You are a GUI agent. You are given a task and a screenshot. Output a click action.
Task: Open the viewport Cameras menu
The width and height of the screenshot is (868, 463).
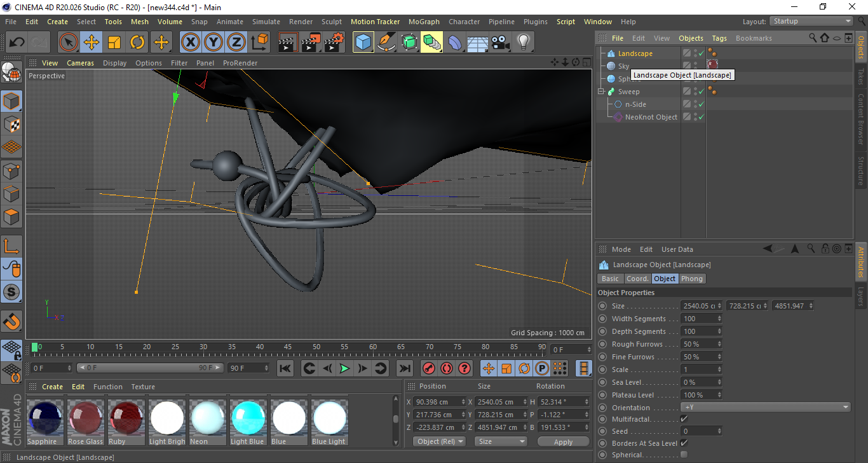pyautogui.click(x=80, y=63)
